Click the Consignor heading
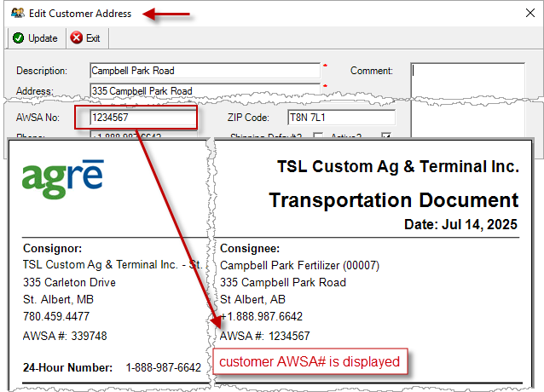 point(52,249)
